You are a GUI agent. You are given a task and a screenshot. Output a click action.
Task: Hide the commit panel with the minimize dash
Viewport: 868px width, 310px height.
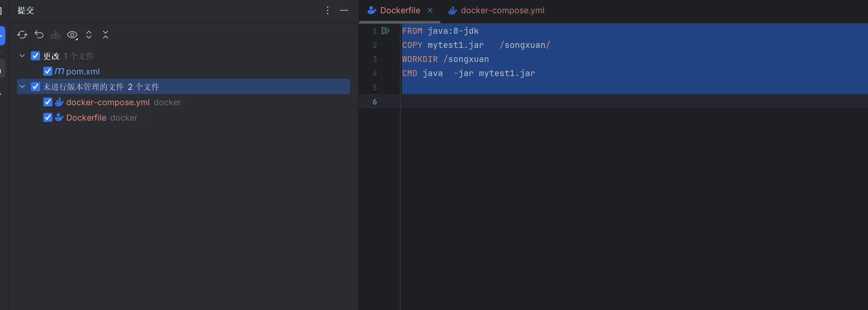tap(344, 10)
